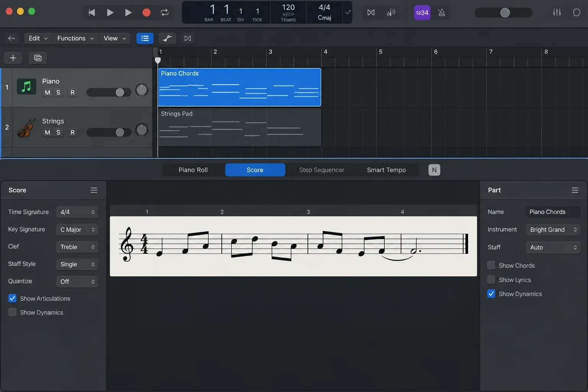The width and height of the screenshot is (588, 392).
Task: Uncheck Show Dynamics in Part panel
Action: point(491,294)
